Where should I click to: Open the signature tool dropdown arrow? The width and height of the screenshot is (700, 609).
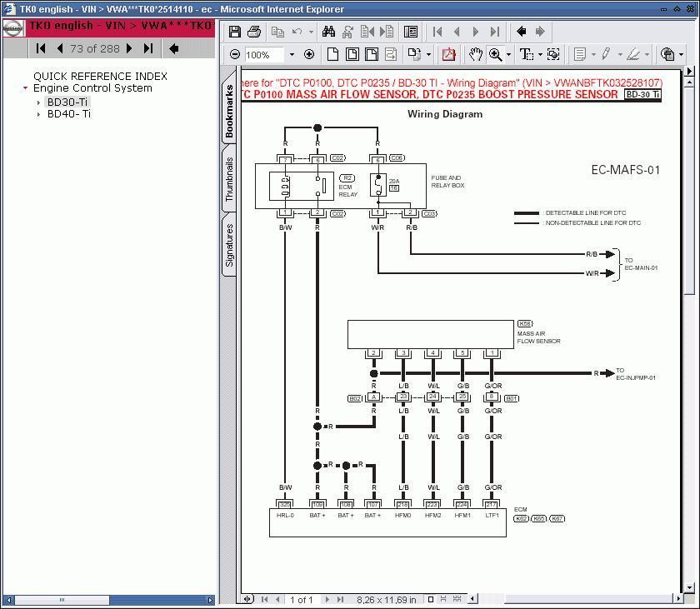coord(682,55)
